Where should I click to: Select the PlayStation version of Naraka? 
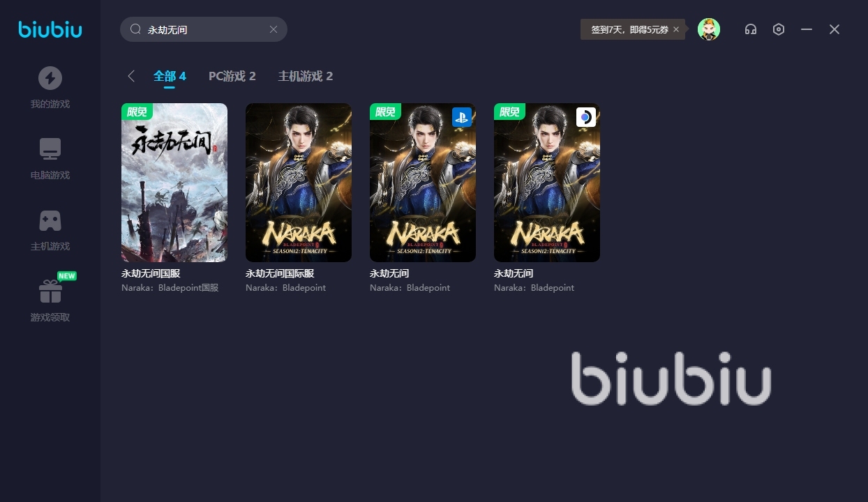point(423,183)
